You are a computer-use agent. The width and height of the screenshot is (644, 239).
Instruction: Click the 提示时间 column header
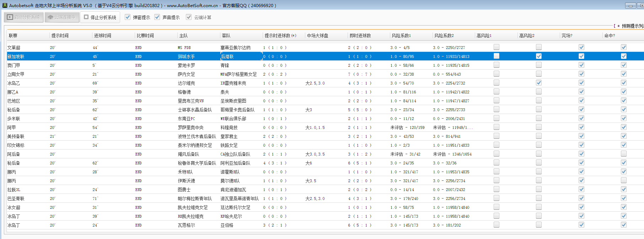click(x=60, y=36)
